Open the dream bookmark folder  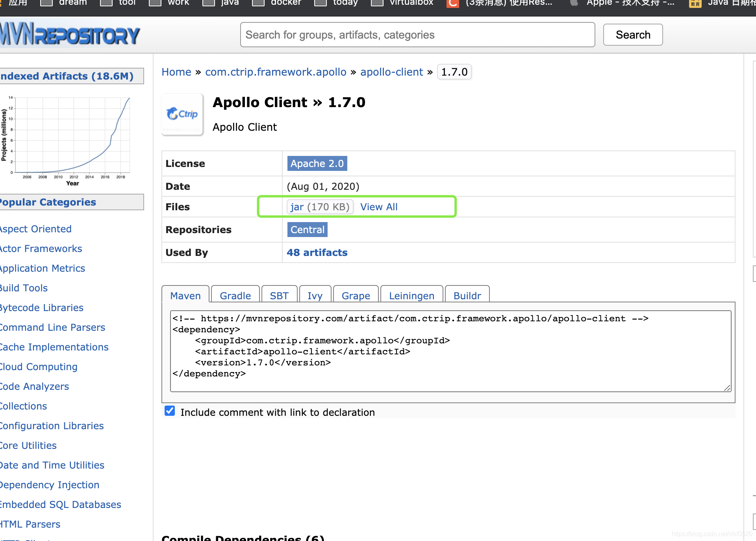pos(64,3)
